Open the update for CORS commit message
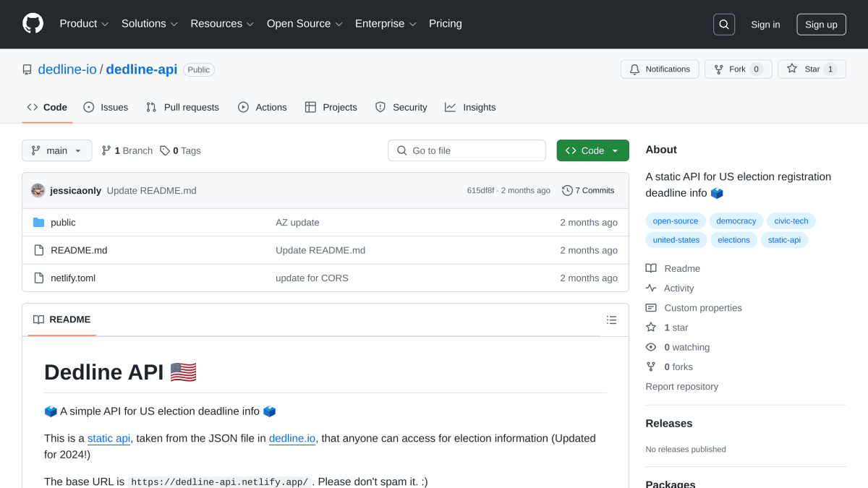This screenshot has width=868, height=488. click(312, 278)
